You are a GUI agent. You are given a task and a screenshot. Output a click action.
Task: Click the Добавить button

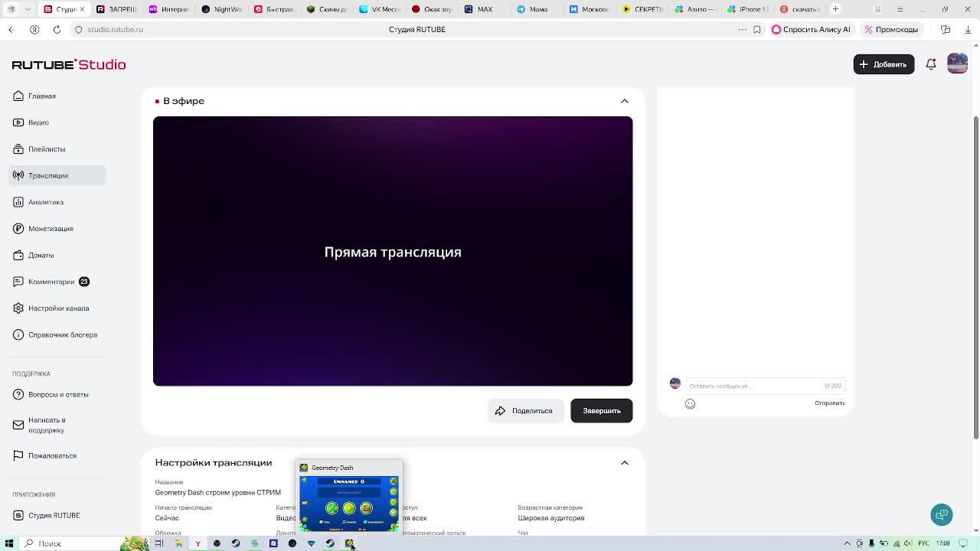coord(884,64)
